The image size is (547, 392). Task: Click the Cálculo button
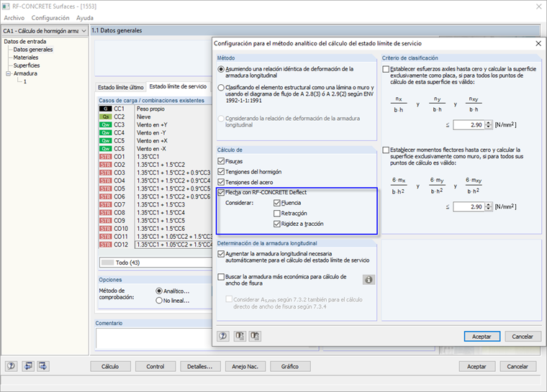point(110,367)
